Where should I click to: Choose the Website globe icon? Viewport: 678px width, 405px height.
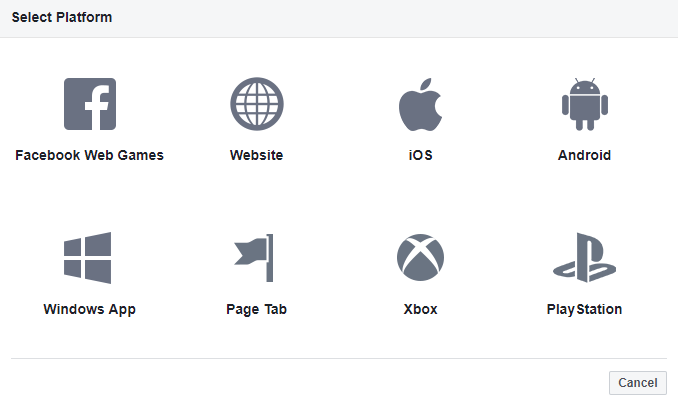[257, 104]
